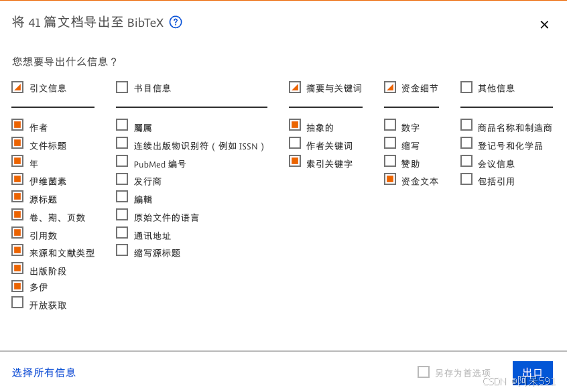The height and width of the screenshot is (392, 567).
Task: Enable the 书目信息 category checkbox
Action: click(122, 86)
